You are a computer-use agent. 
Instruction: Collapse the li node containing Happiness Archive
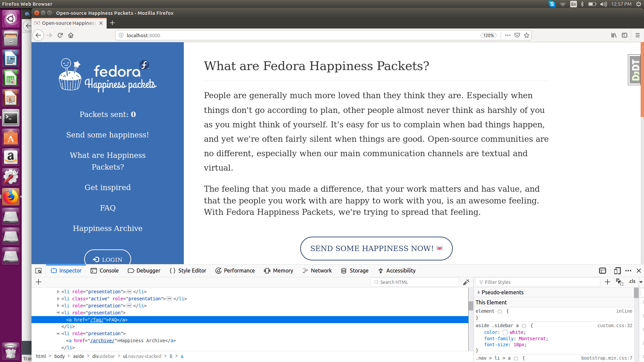pyautogui.click(x=58, y=334)
